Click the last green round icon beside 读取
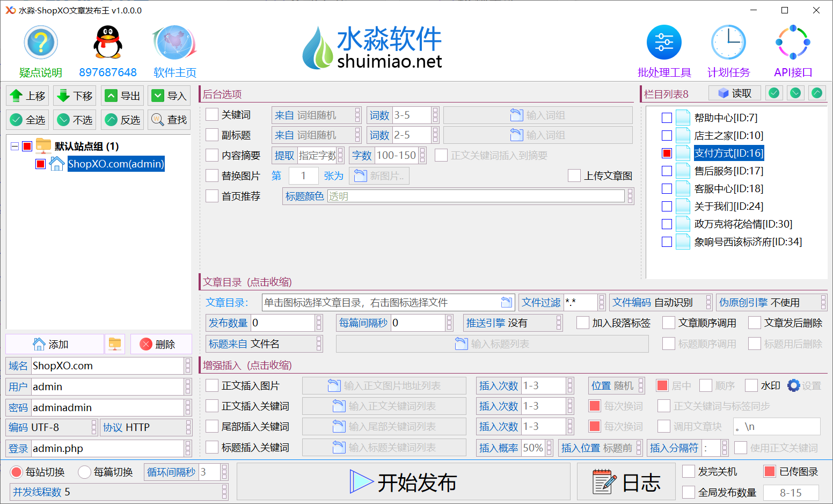Image resolution: width=833 pixels, height=504 pixels. [817, 93]
